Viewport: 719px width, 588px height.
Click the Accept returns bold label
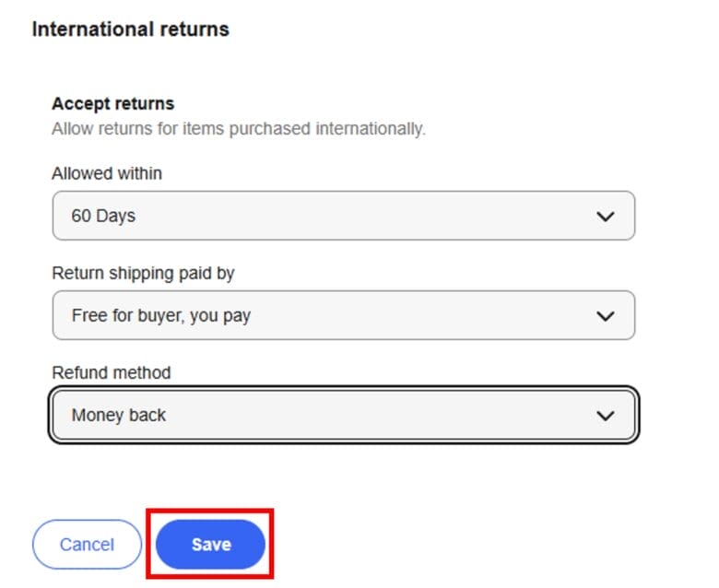[112, 103]
